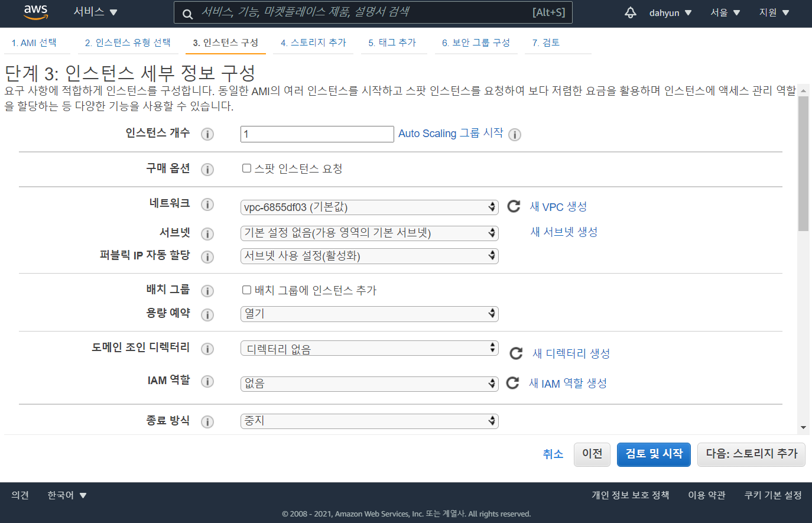812x523 pixels.
Task: Open the 서브넷 dropdown
Action: (369, 233)
